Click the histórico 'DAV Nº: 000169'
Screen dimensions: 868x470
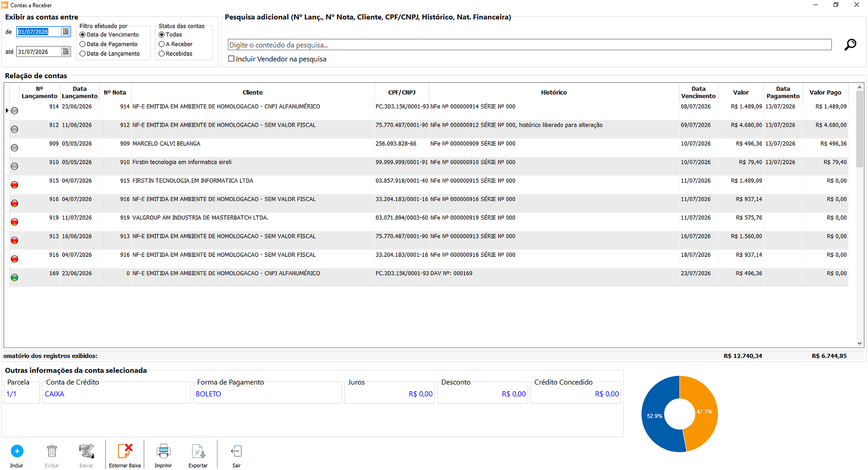(x=451, y=273)
